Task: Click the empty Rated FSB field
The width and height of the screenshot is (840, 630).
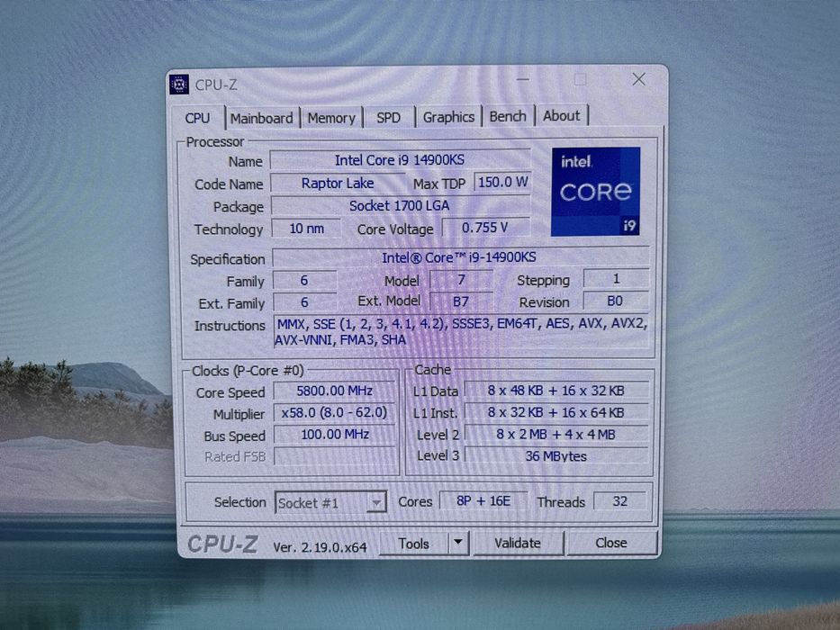Action: [334, 456]
